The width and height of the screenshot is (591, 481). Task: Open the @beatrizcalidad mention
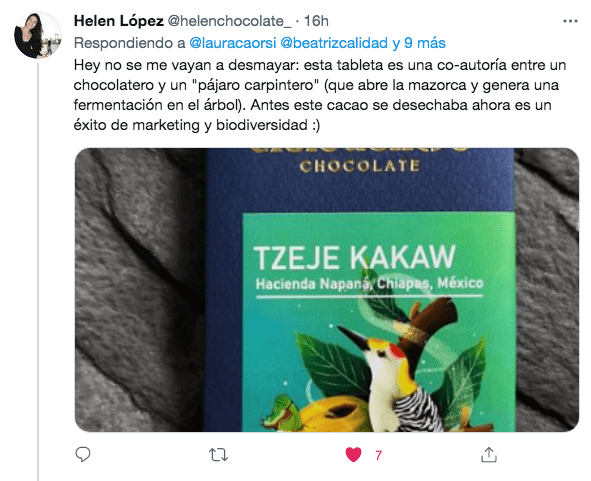coord(334,43)
